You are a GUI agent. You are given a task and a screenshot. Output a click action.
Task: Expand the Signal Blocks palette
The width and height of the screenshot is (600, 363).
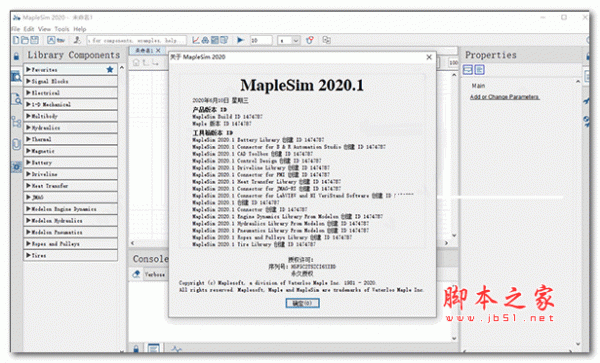(70, 81)
